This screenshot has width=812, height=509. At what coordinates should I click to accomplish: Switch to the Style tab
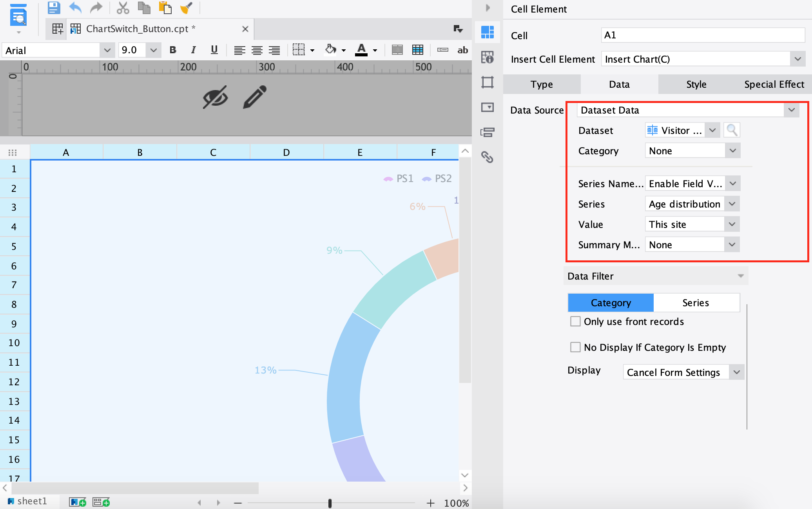click(x=696, y=84)
